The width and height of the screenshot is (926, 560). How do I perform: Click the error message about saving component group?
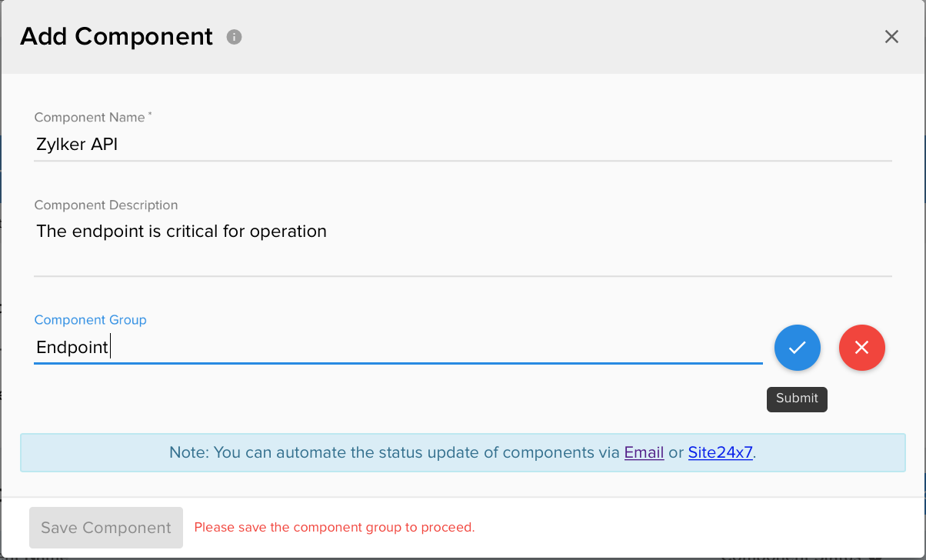(x=334, y=527)
